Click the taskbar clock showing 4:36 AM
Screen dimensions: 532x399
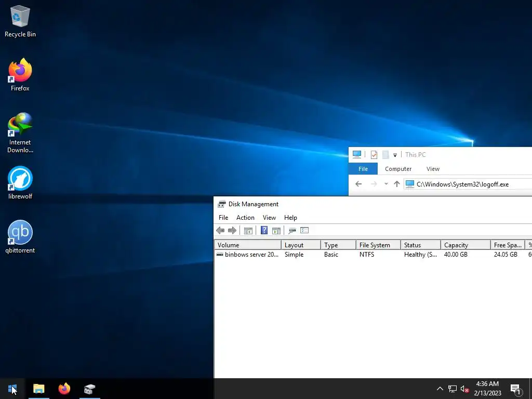tap(487, 389)
